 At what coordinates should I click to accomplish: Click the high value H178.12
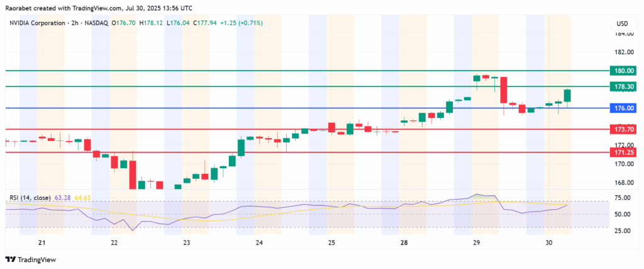point(152,23)
